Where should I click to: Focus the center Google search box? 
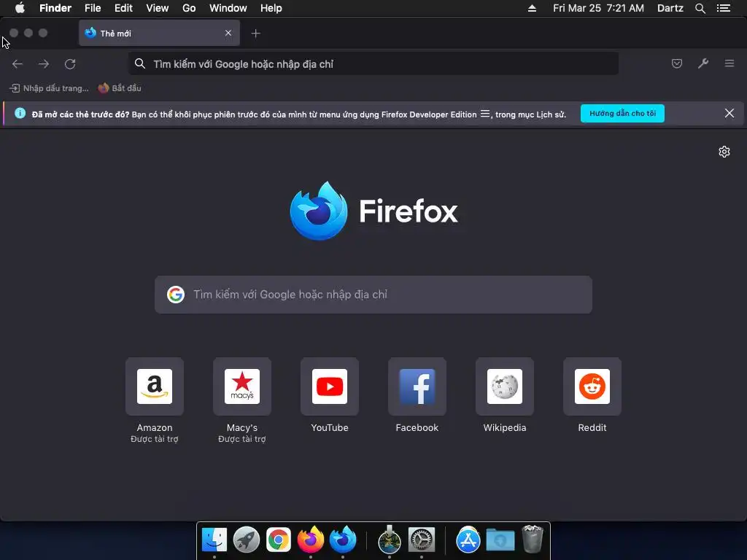click(373, 295)
